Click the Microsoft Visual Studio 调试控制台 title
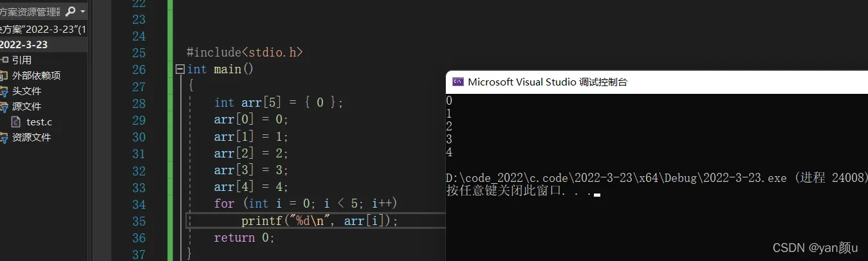The height and width of the screenshot is (261, 868). click(548, 82)
